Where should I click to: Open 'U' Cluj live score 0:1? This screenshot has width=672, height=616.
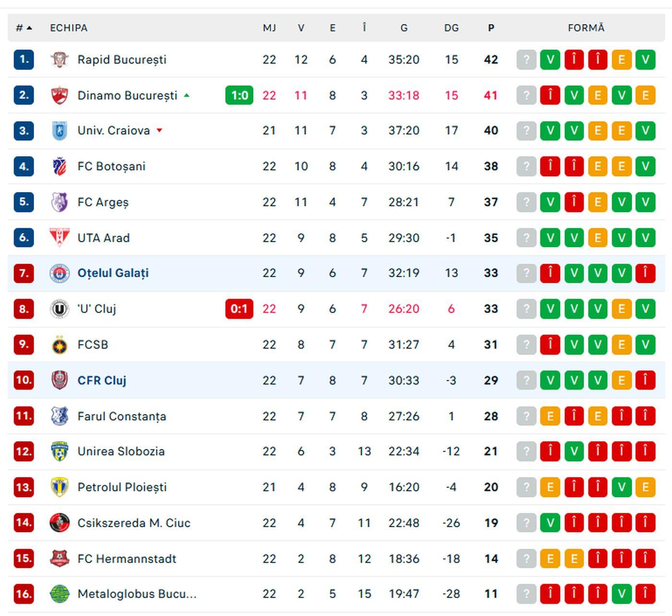[239, 309]
